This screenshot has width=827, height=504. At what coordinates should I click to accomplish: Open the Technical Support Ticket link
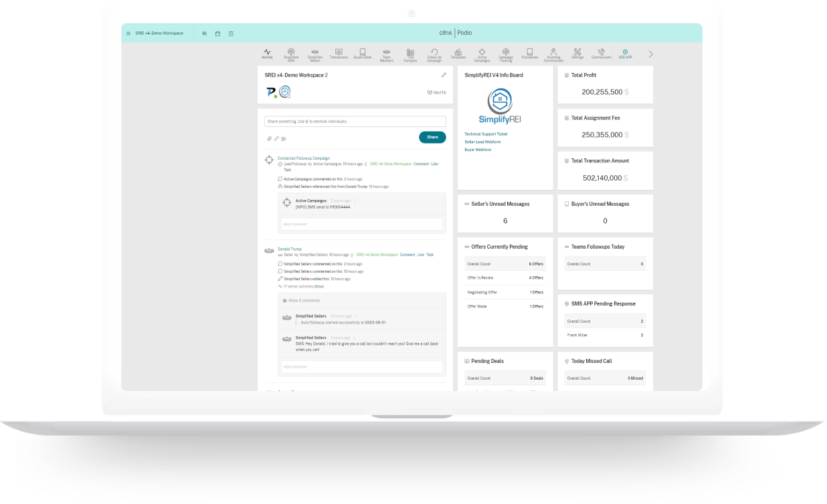[486, 134]
